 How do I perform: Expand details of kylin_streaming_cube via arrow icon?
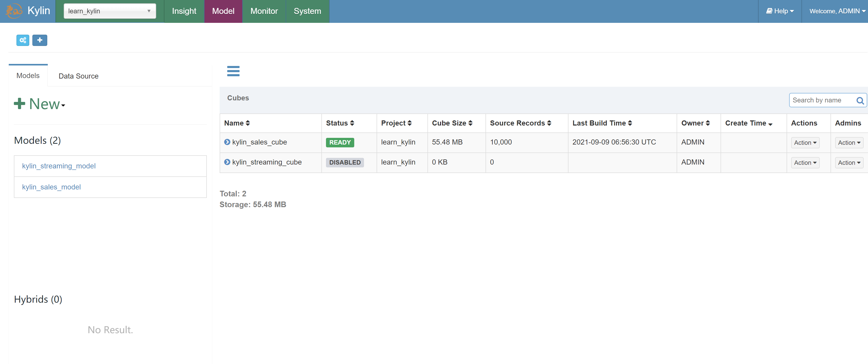(227, 162)
